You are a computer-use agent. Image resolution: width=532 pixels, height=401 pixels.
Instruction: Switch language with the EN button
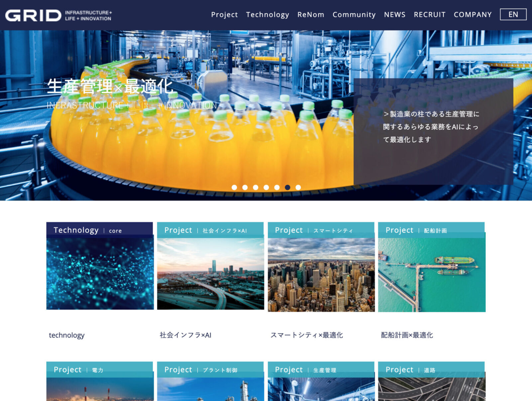[513, 15]
